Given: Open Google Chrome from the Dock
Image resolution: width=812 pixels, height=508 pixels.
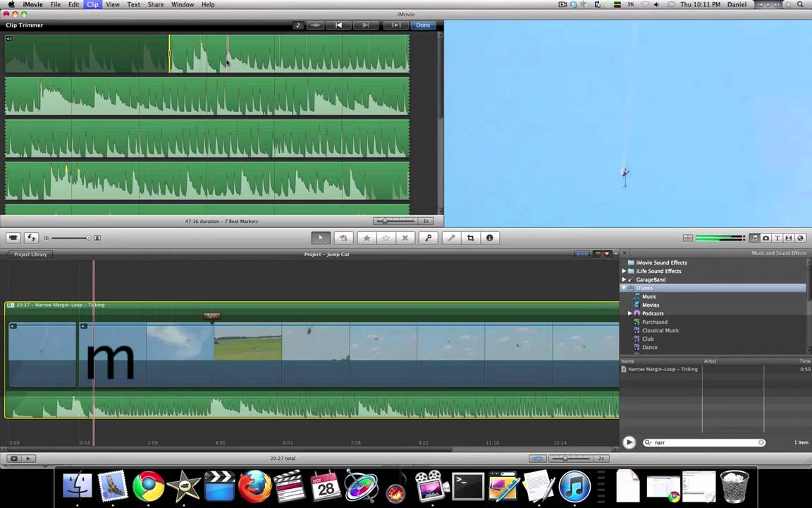Looking at the screenshot, I should pos(148,486).
